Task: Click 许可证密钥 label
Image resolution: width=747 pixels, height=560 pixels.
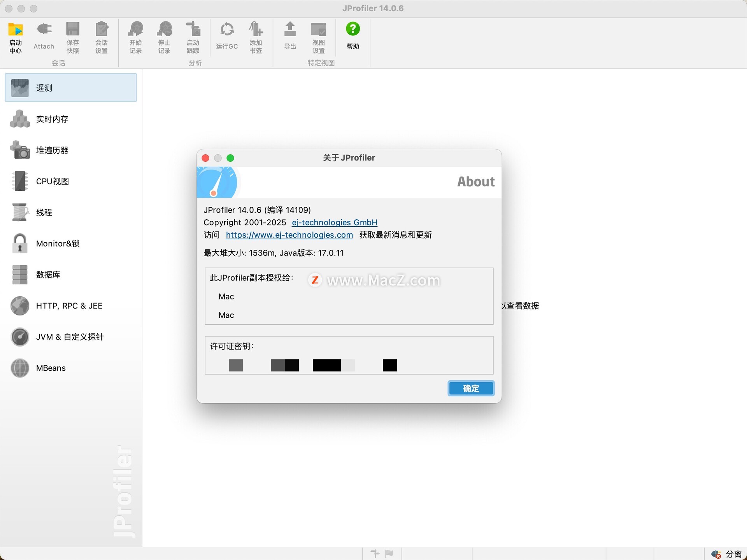Action: coord(231,346)
